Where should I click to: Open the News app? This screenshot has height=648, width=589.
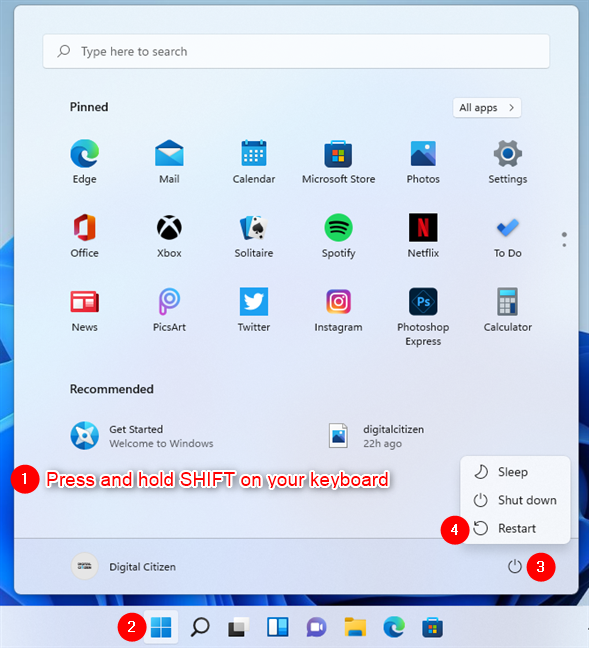[85, 310]
